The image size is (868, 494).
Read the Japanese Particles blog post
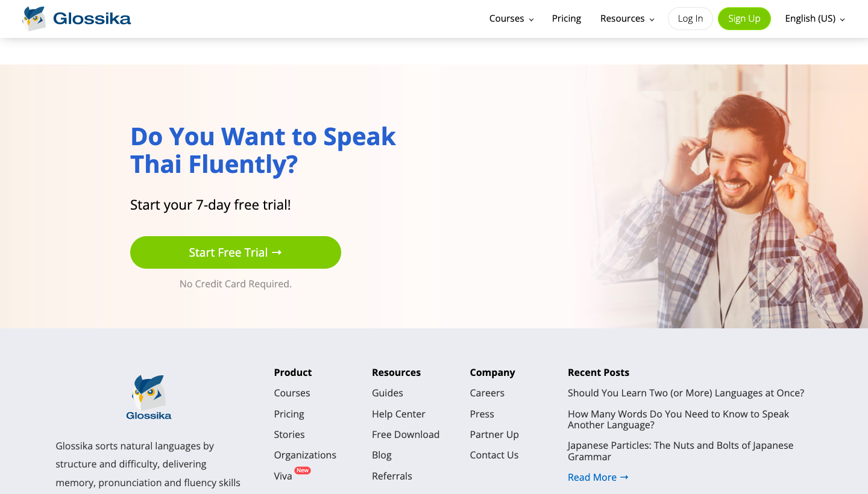(x=680, y=451)
